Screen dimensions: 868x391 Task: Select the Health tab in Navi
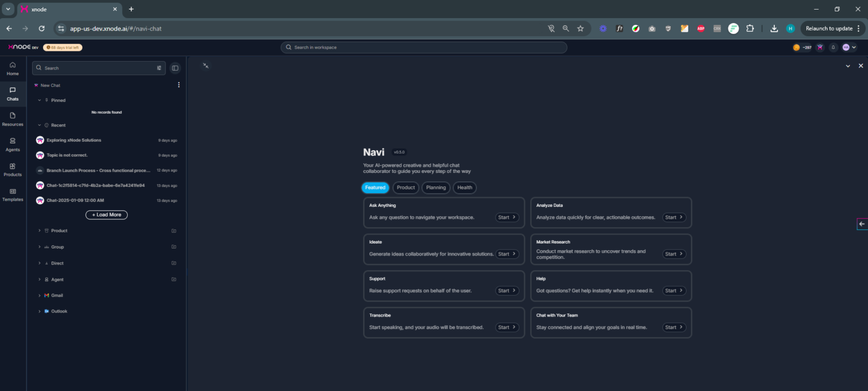pyautogui.click(x=465, y=188)
